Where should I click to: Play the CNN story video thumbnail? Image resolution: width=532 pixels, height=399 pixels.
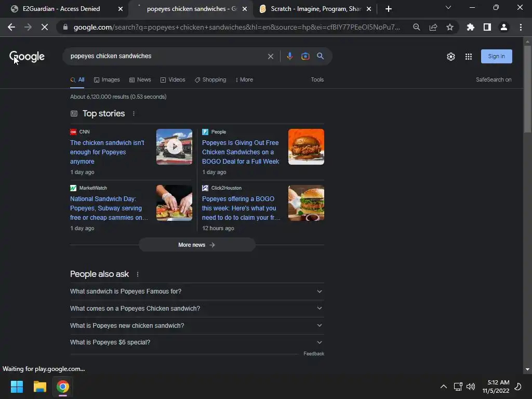(x=174, y=147)
